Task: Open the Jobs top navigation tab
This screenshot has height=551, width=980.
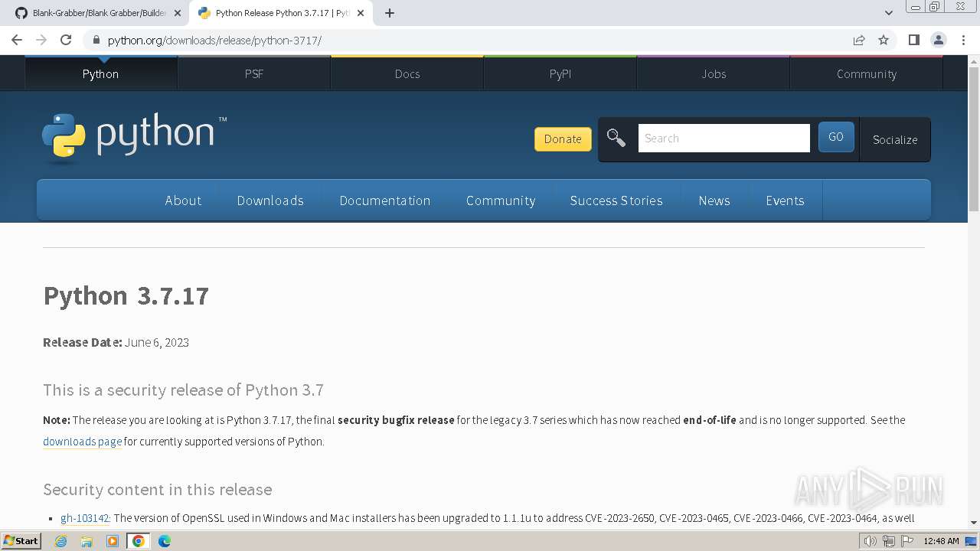Action: click(x=714, y=73)
